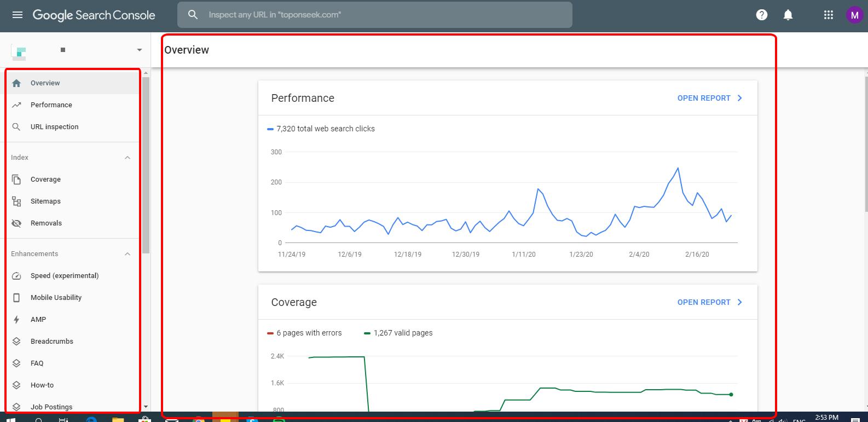Click the sidebar vertical scrollbar
The width and height of the screenshot is (868, 422).
tap(146, 164)
